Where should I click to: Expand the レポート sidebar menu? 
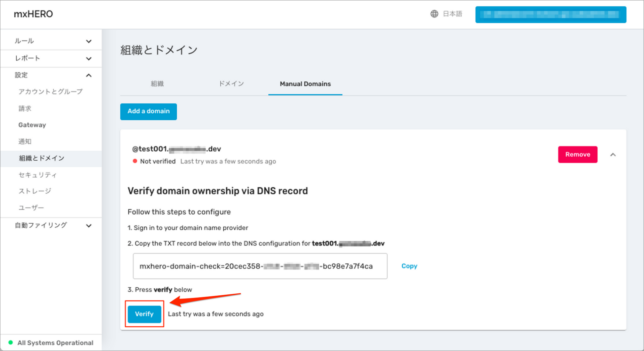pos(89,58)
